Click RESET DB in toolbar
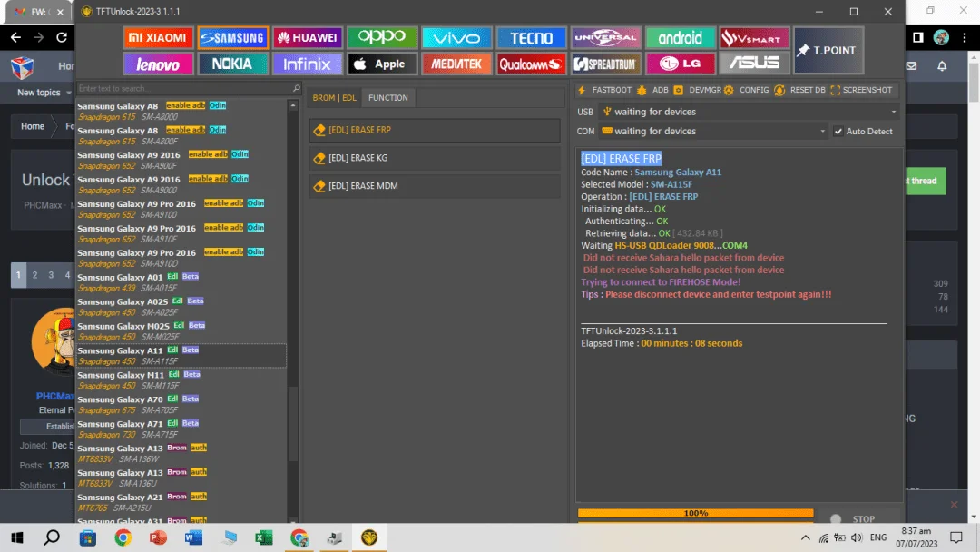This screenshot has height=552, width=980. (800, 90)
